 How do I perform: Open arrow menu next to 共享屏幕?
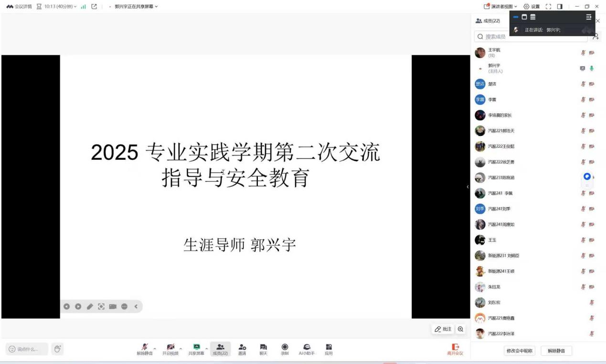point(206,348)
